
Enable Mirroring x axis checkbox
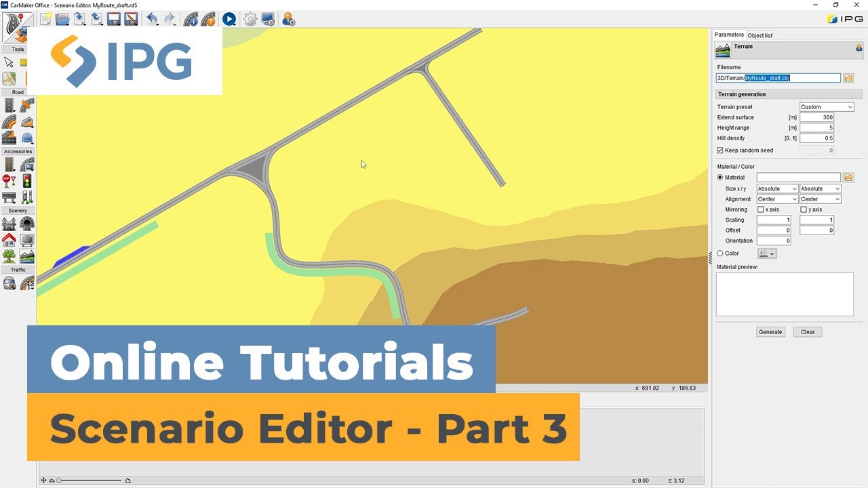pyautogui.click(x=760, y=209)
